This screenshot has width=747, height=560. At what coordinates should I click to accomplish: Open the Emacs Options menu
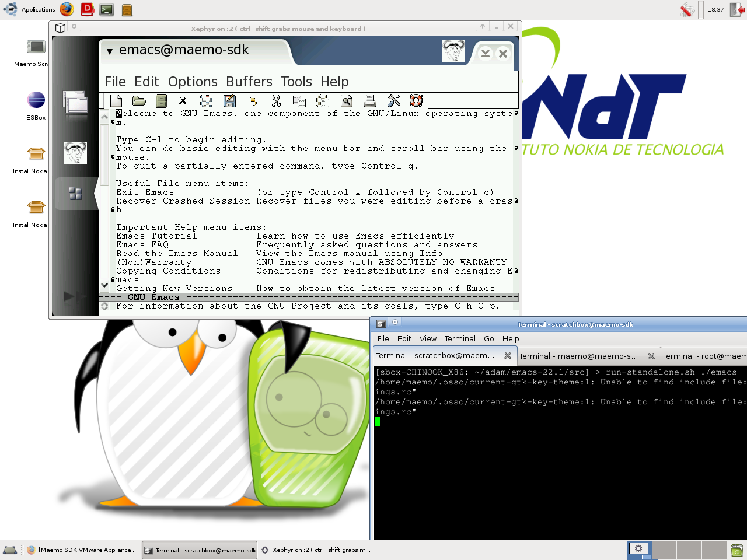193,82
